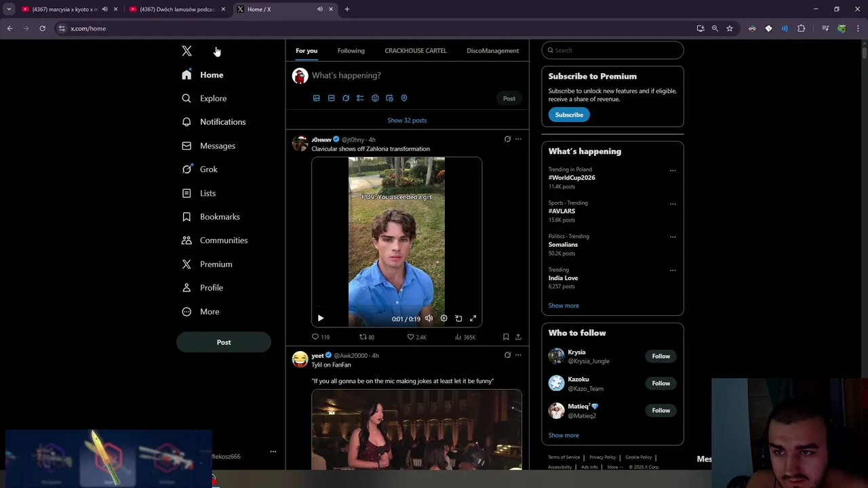Open Premium in the sidebar
This screenshot has width=868, height=488.
tap(207, 264)
